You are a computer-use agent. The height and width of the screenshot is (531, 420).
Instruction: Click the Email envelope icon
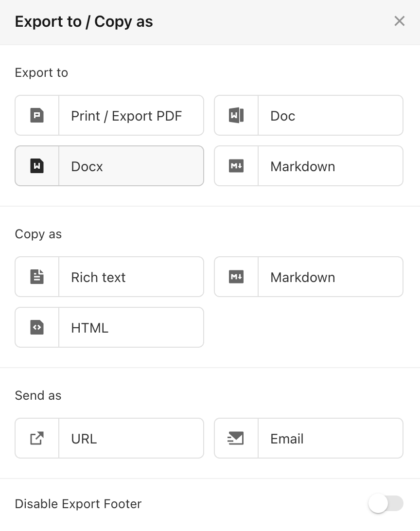(x=236, y=438)
